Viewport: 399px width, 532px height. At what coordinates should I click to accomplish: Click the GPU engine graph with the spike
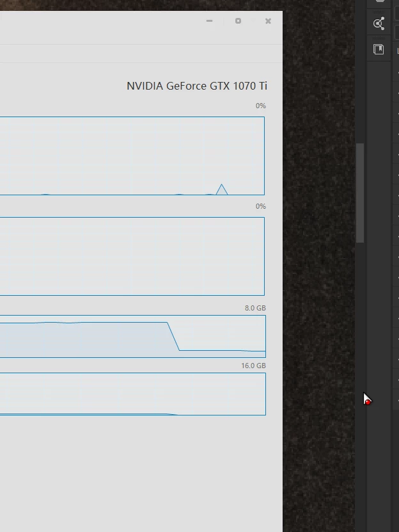click(132, 156)
